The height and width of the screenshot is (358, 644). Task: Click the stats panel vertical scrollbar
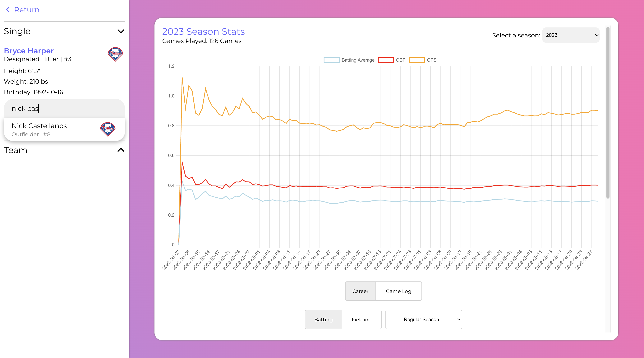[x=608, y=113]
